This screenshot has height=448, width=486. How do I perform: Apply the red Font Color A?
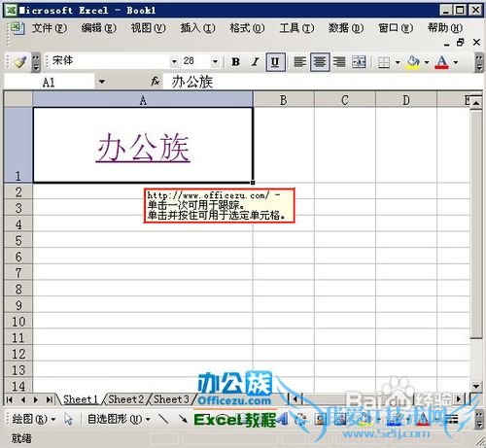(442, 61)
